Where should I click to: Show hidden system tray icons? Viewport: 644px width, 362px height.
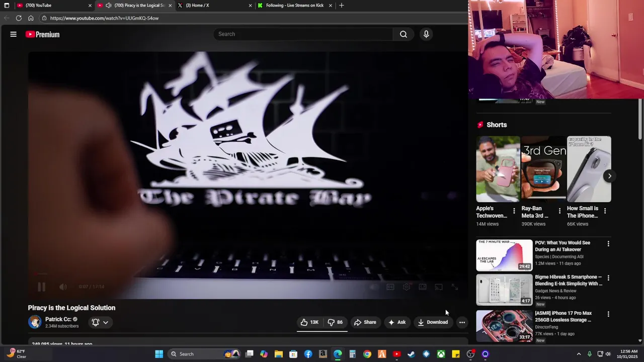pyautogui.click(x=579, y=354)
